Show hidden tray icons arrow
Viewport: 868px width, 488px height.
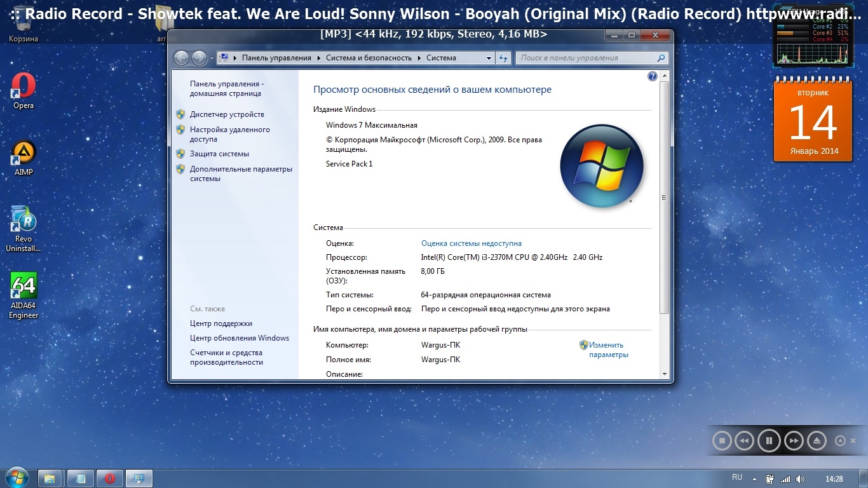755,479
